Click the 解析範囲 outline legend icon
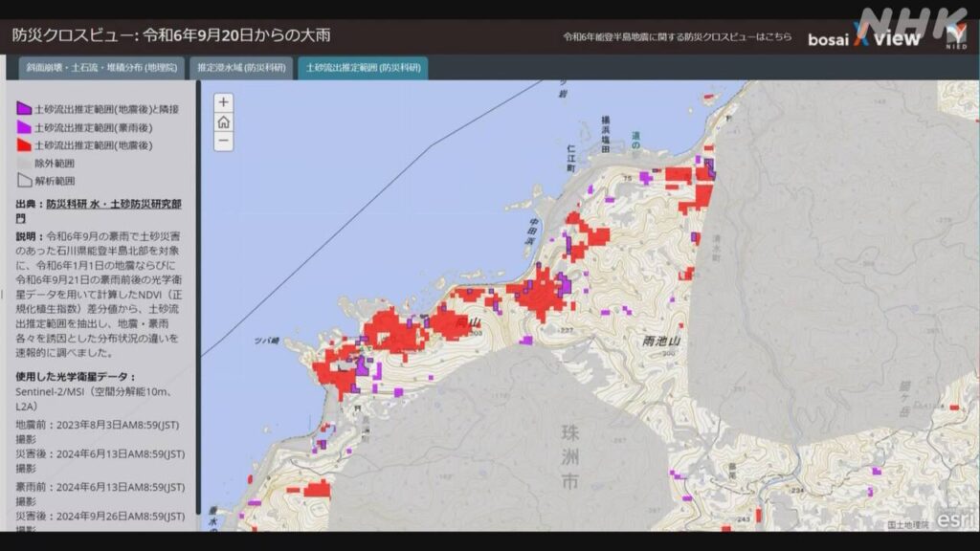 click(24, 180)
